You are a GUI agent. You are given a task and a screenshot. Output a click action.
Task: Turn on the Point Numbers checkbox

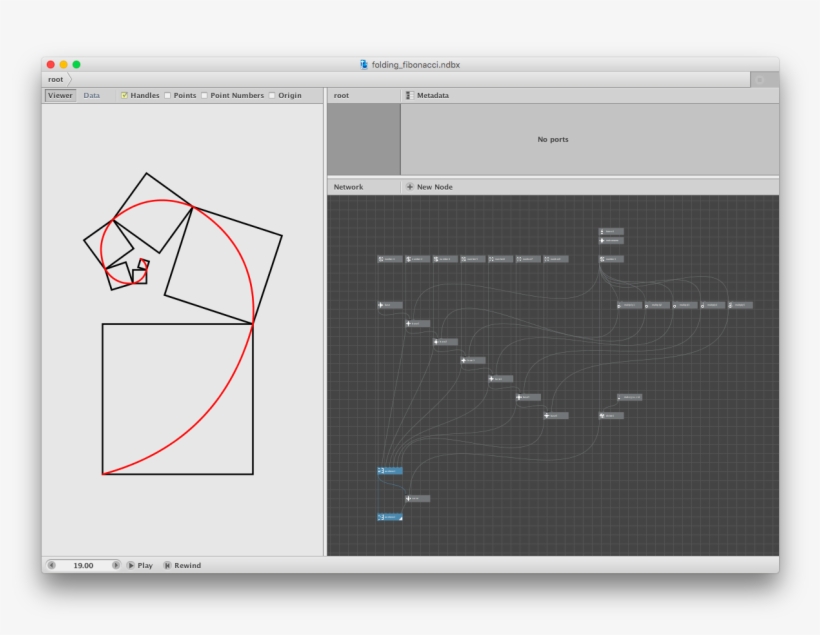coord(204,96)
